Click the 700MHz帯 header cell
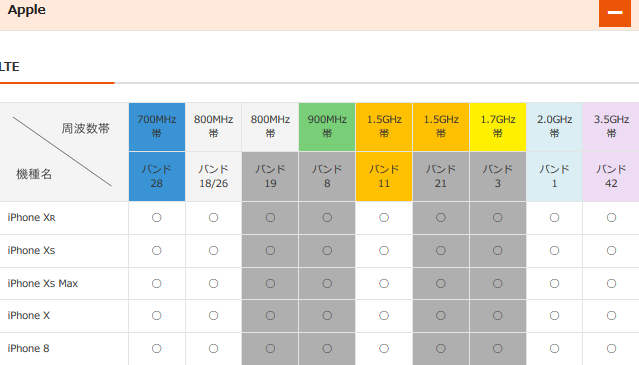This screenshot has height=365, width=639. (157, 127)
